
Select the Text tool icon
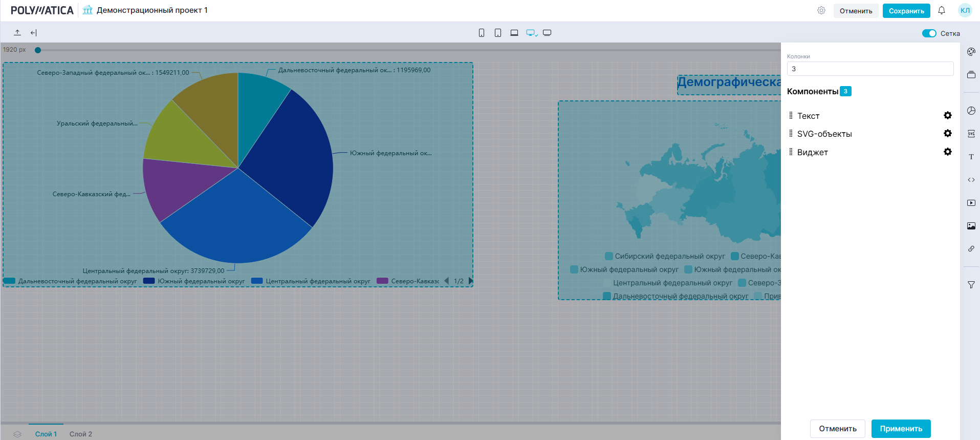click(971, 157)
